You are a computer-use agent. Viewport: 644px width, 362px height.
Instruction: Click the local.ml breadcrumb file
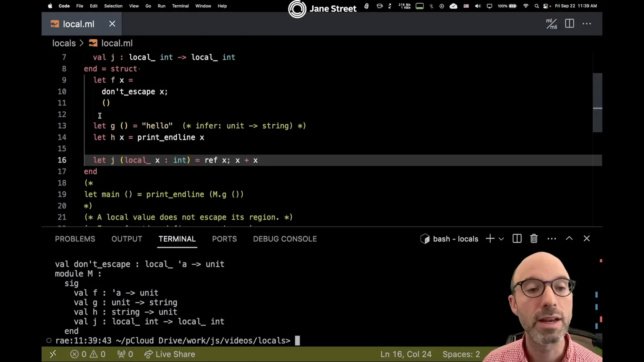click(x=117, y=43)
